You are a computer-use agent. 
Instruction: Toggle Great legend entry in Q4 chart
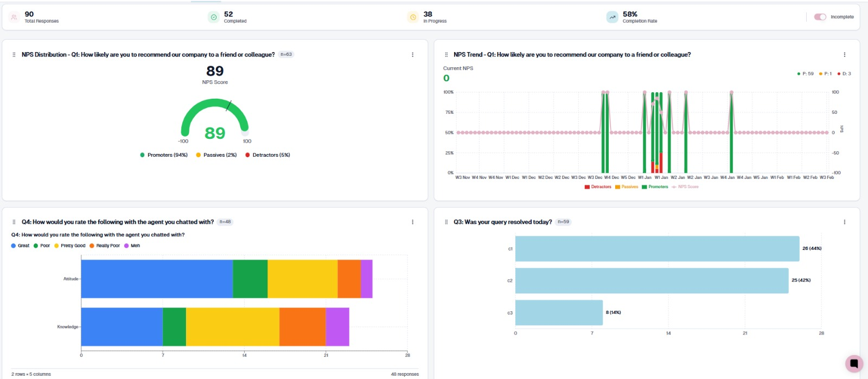click(21, 246)
